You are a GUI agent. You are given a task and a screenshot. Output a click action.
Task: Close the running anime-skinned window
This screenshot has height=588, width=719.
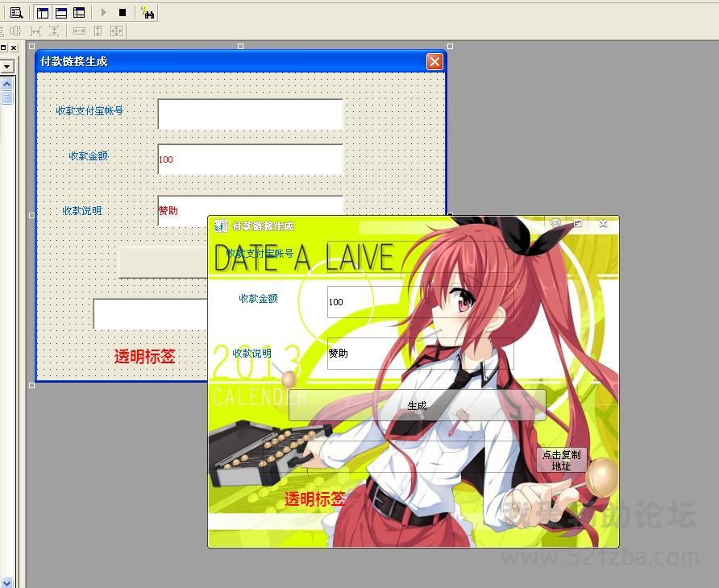pos(603,224)
